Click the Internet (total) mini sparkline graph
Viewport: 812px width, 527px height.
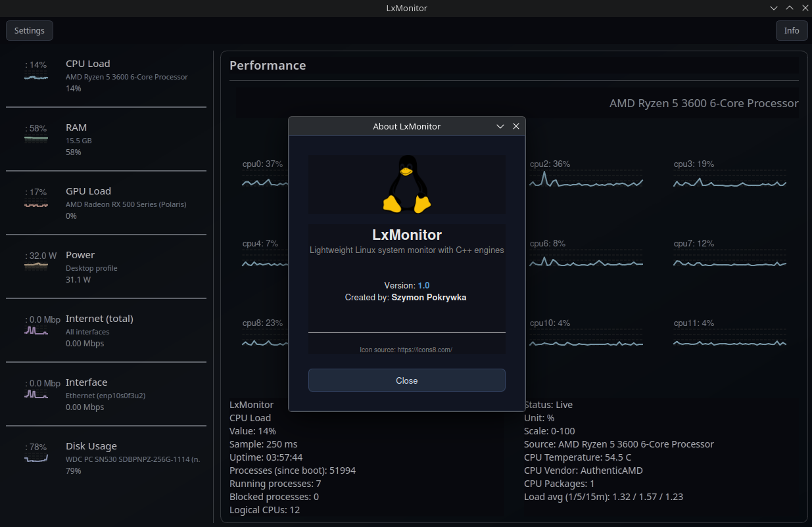pos(36,331)
